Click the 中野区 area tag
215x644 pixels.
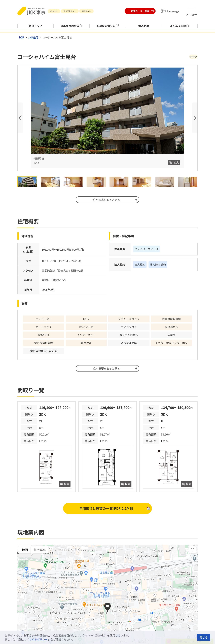click(193, 57)
